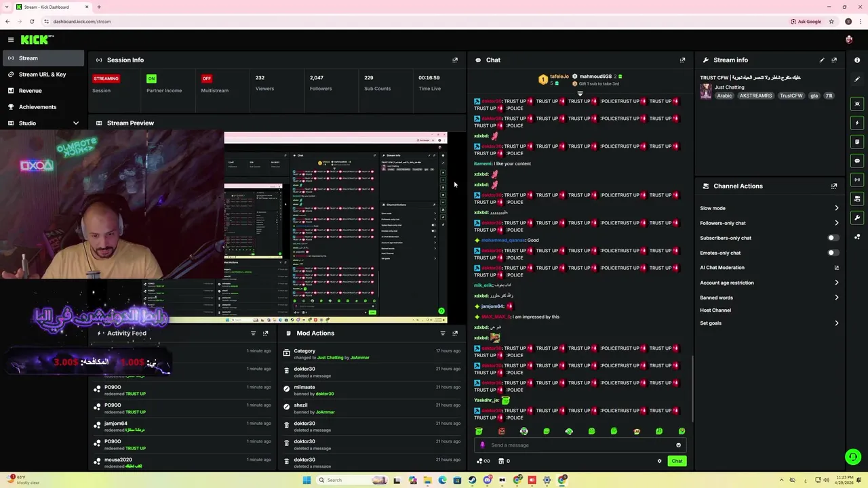The image size is (868, 488).
Task: Edit Stream info with pencil icon
Action: click(822, 60)
